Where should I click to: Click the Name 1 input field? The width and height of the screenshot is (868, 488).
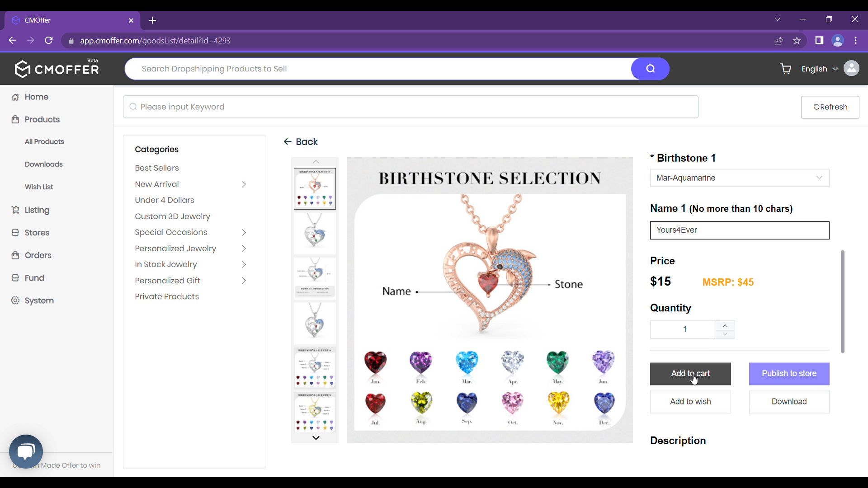pyautogui.click(x=739, y=230)
